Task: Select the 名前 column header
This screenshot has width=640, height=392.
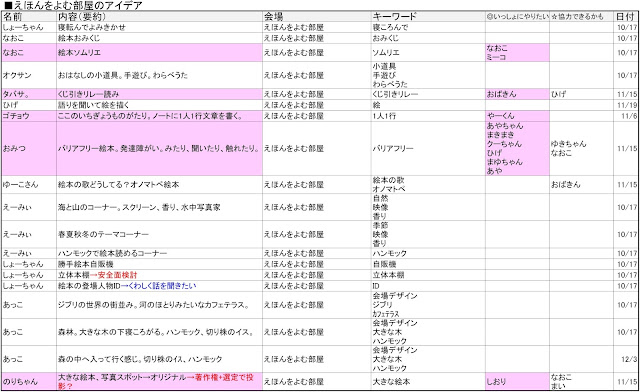Action: tap(29, 17)
